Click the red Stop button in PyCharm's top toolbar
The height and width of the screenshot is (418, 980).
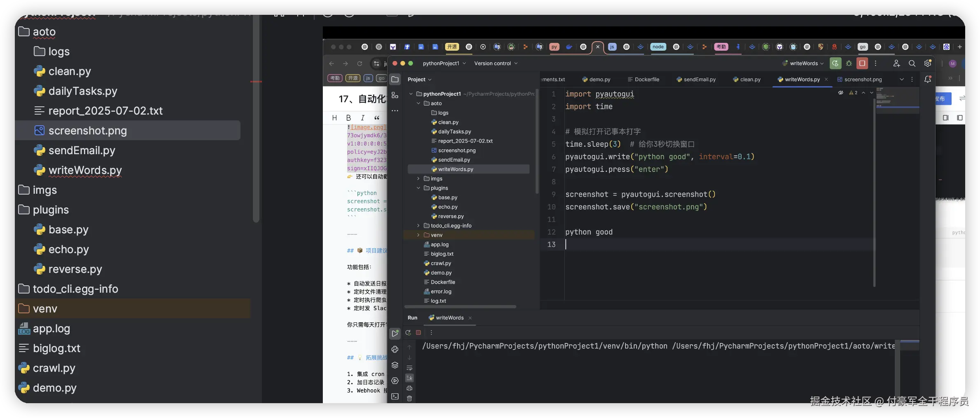click(862, 63)
